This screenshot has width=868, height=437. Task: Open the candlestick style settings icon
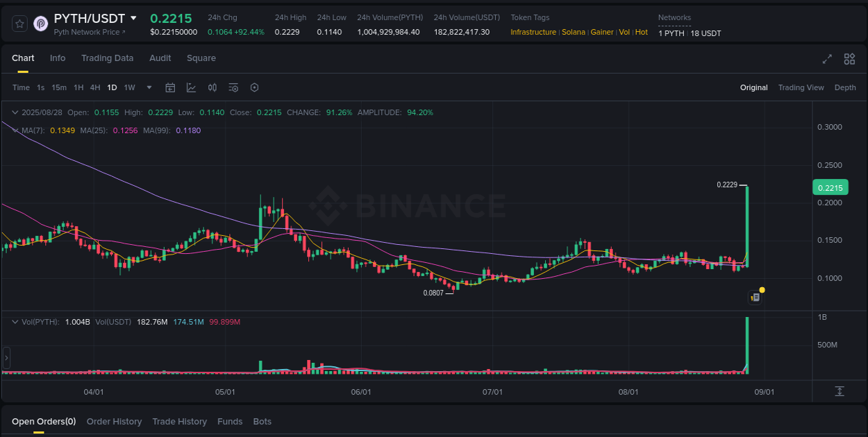(x=212, y=87)
